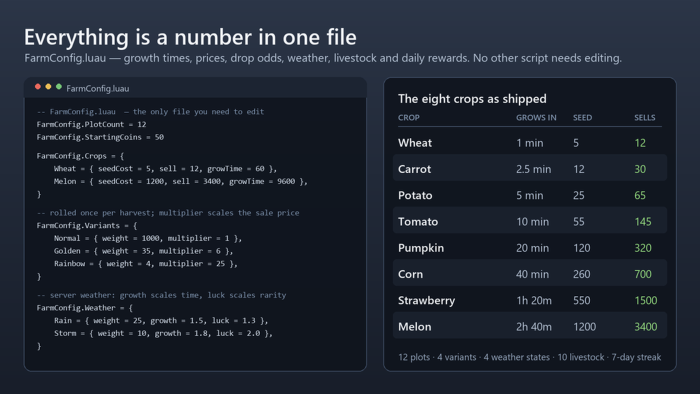Click the Rainbow weight = 4 code line

tap(146, 264)
